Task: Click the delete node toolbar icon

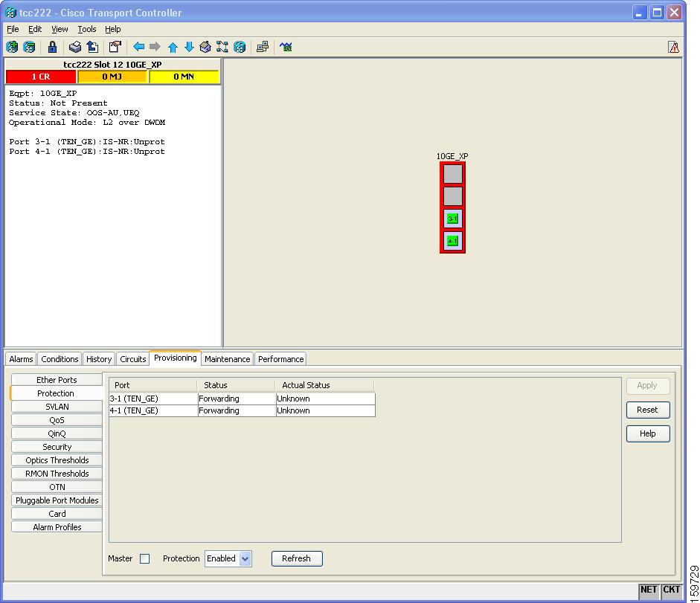Action: pyautogui.click(x=30, y=47)
